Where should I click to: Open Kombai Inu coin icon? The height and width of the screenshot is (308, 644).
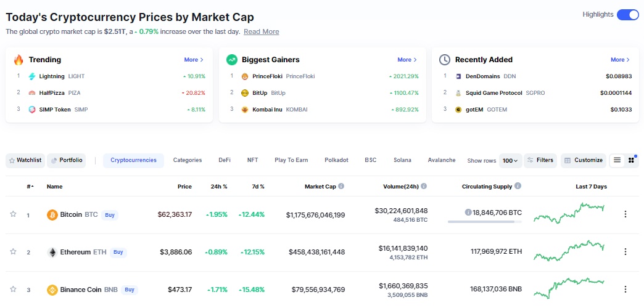coord(245,110)
